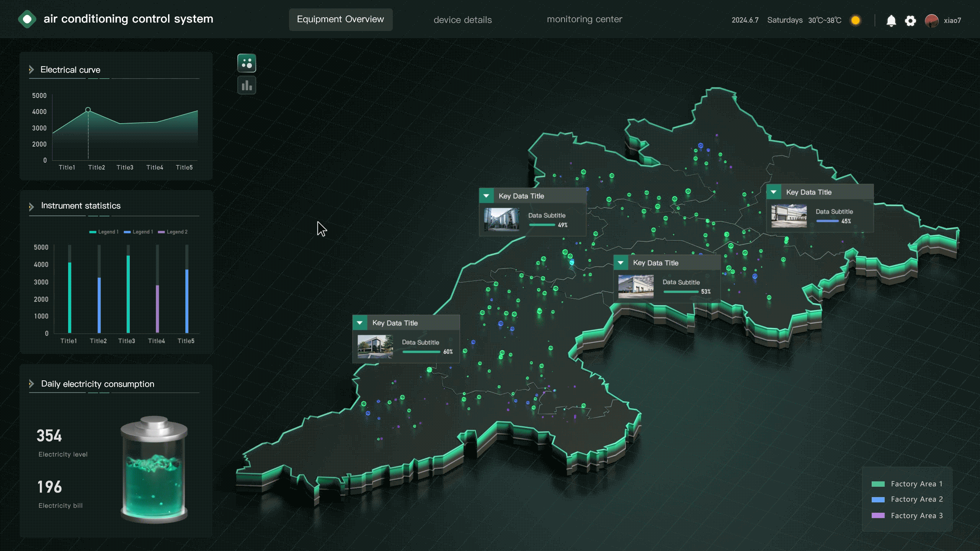The image size is (980, 551).
Task: Click the 196 electricity bill value
Action: [49, 487]
